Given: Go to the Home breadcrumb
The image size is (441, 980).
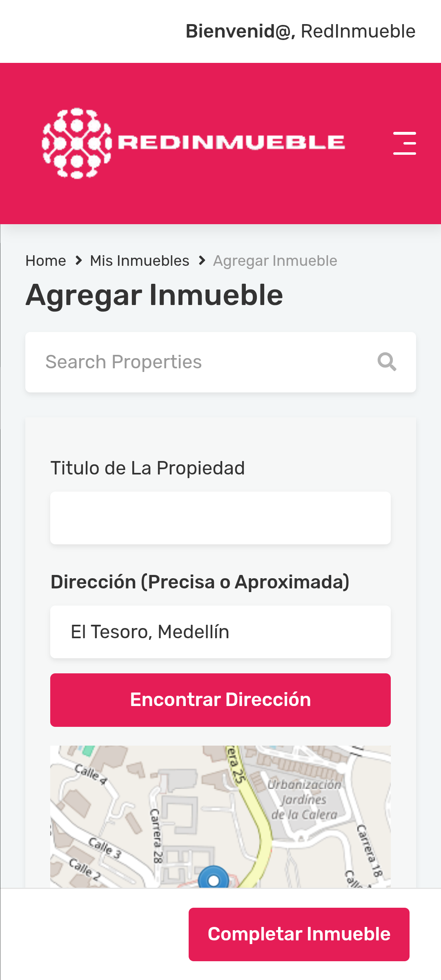Looking at the screenshot, I should point(46,261).
